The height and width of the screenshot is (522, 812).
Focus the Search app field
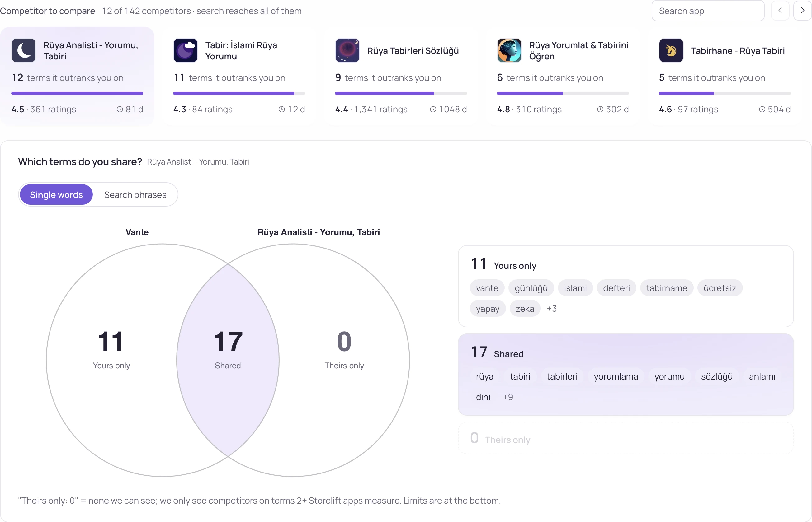(x=708, y=11)
